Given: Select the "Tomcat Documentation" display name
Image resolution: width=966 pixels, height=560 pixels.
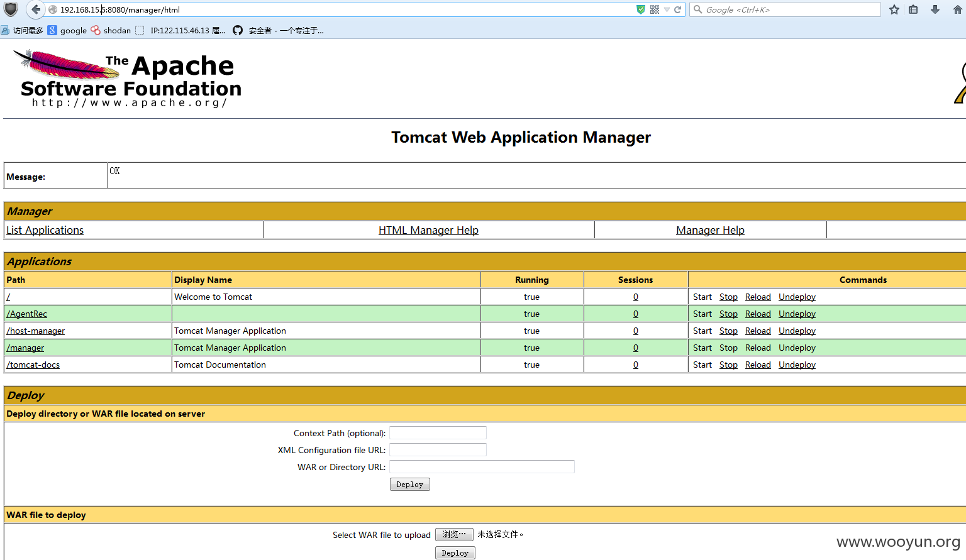Looking at the screenshot, I should 220,365.
